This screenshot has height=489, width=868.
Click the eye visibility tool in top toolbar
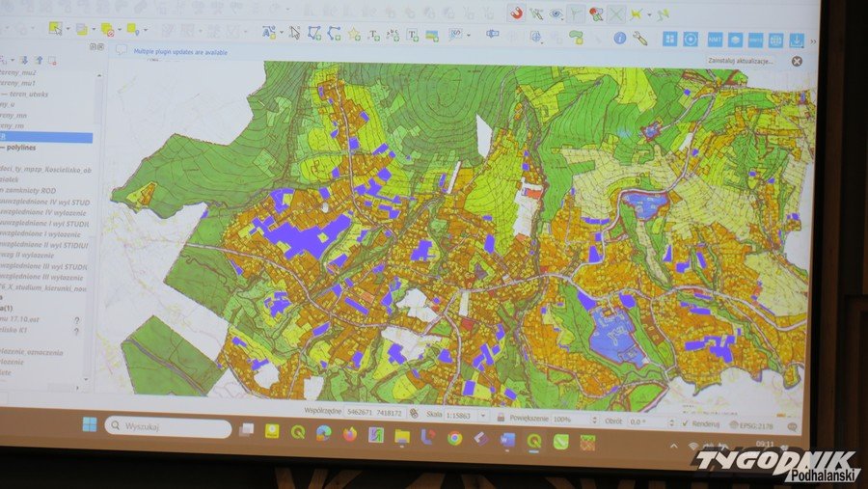[x=556, y=14]
